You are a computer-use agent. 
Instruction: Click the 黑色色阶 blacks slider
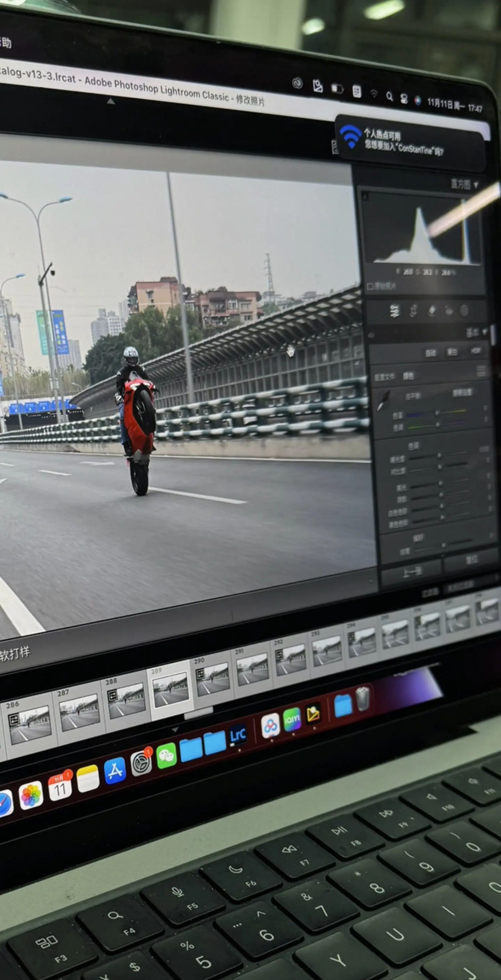pos(442,518)
